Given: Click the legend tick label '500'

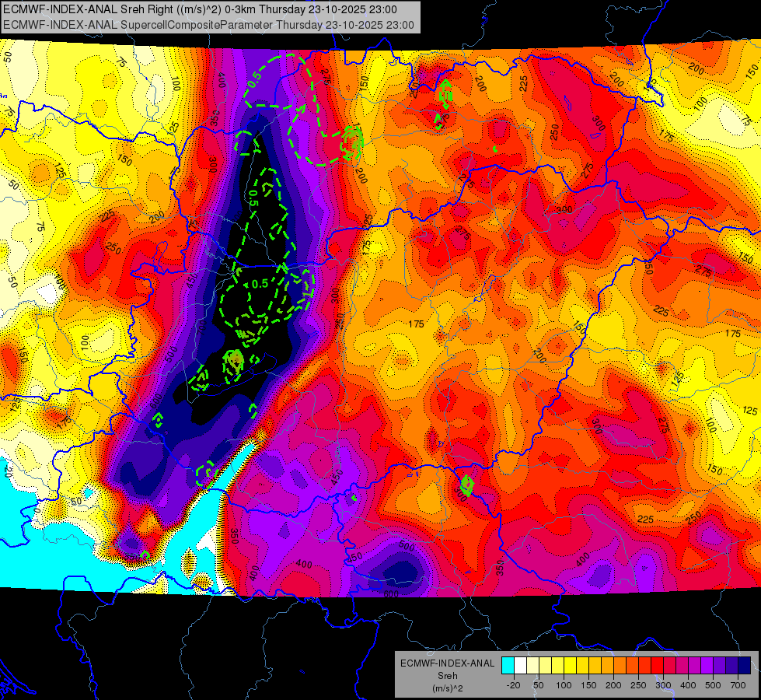Looking at the screenshot, I should click(713, 685).
